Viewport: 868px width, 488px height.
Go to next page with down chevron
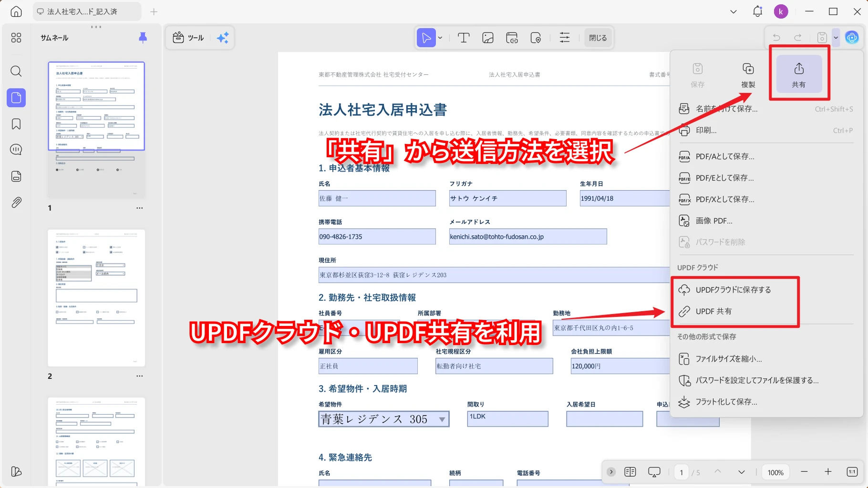click(742, 472)
